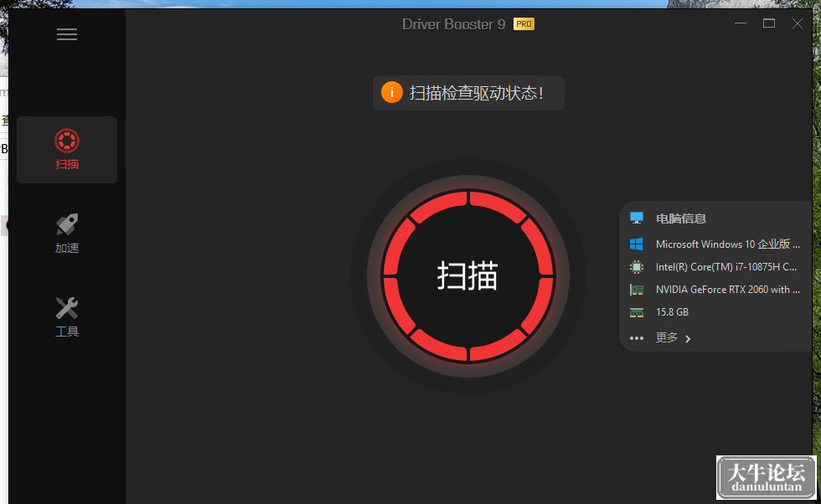
Task: Click the computer monitor icon beside 电脑信息
Action: pyautogui.click(x=636, y=219)
